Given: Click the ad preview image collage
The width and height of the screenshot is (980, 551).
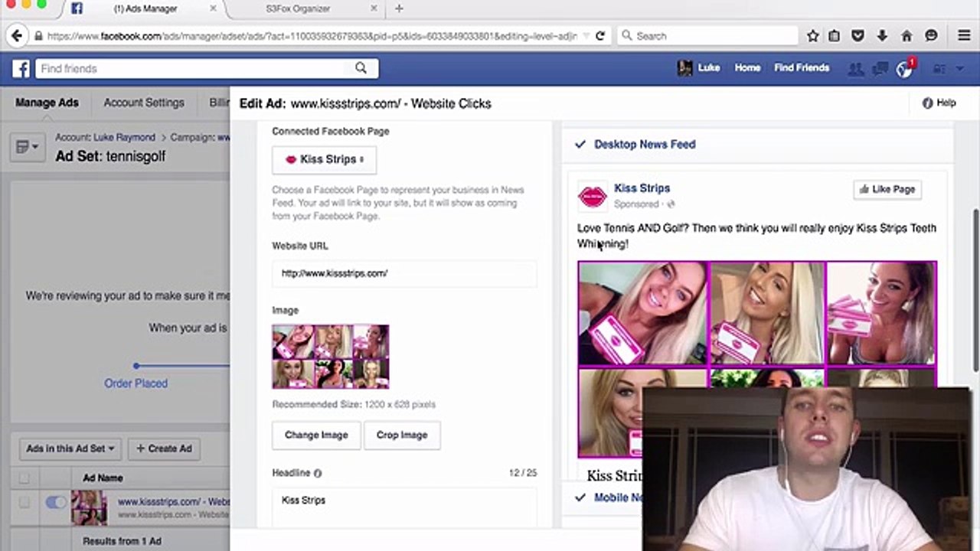Looking at the screenshot, I should click(x=757, y=360).
